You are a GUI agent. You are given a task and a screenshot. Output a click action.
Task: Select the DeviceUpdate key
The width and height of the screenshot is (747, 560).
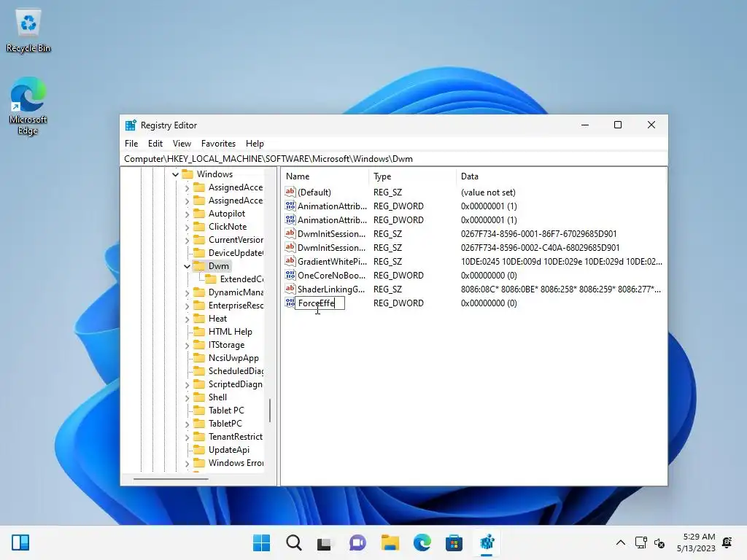pyautogui.click(x=236, y=253)
